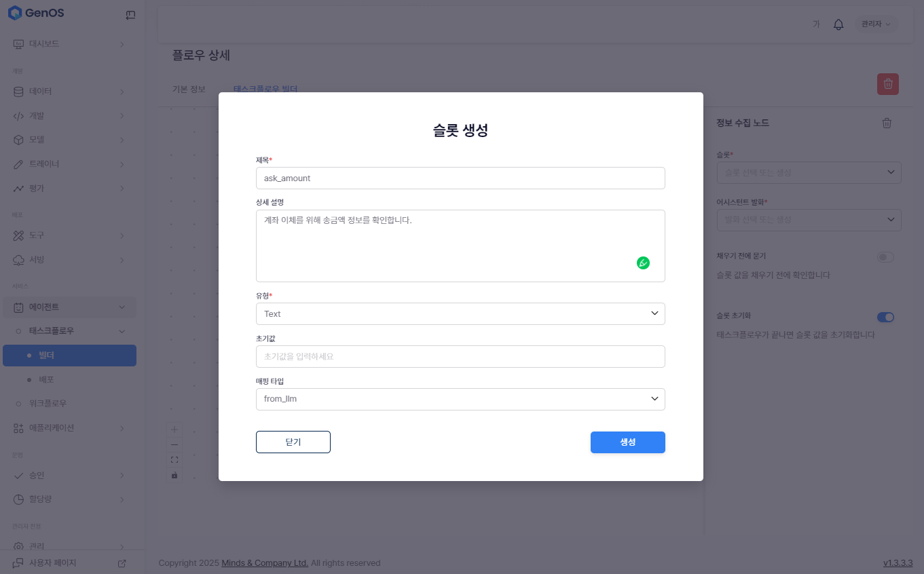Click the notification bell icon
924x574 pixels.
[x=838, y=24]
